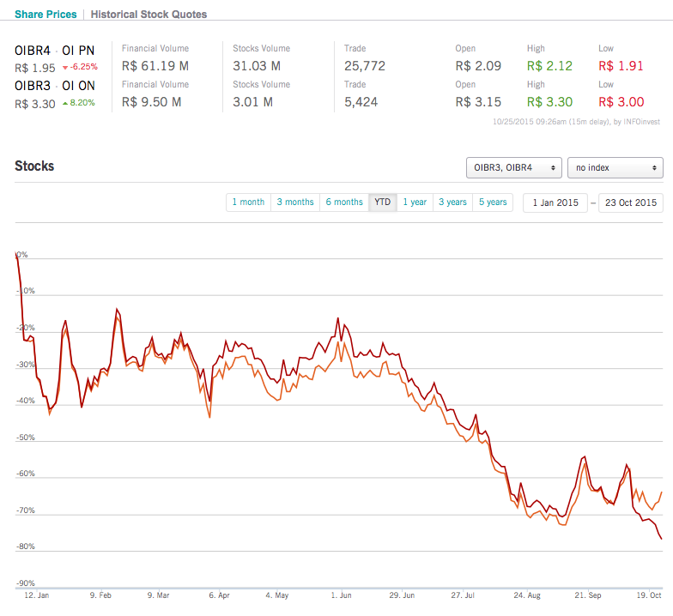Activate the YTD range button
Screen dimensions: 673x616
coord(382,202)
